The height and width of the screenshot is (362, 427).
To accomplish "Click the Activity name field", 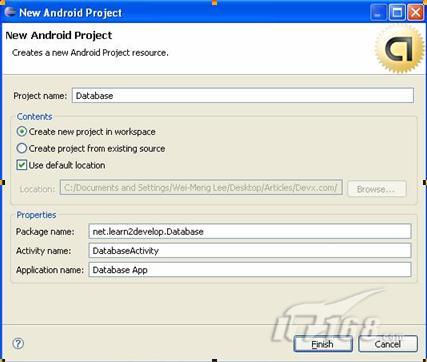I will tap(250, 250).
